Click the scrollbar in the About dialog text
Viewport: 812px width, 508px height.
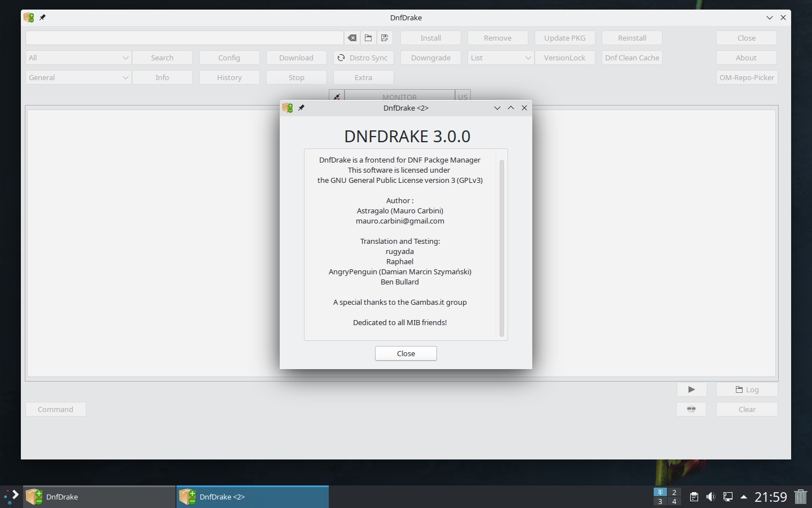tap(501, 248)
